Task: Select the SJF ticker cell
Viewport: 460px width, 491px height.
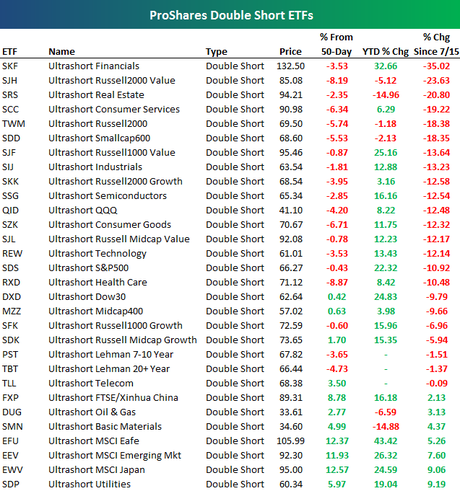Action: point(9,153)
